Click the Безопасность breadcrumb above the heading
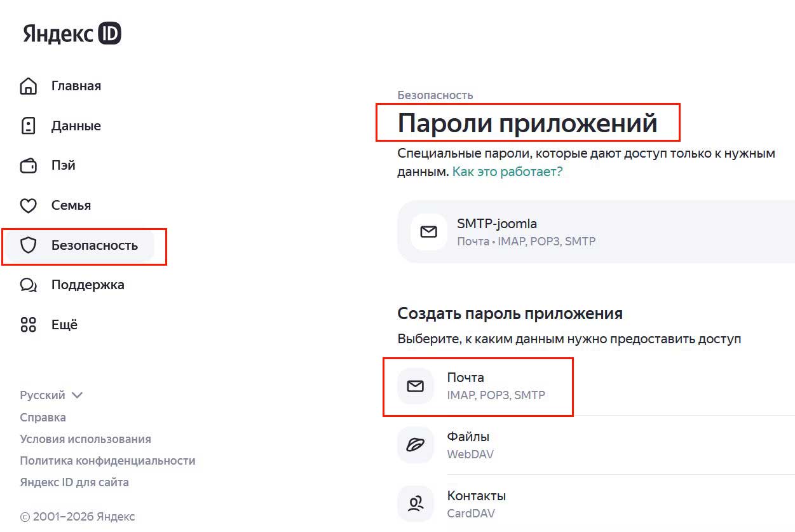Screen dimensions: 795x532 pos(435,95)
